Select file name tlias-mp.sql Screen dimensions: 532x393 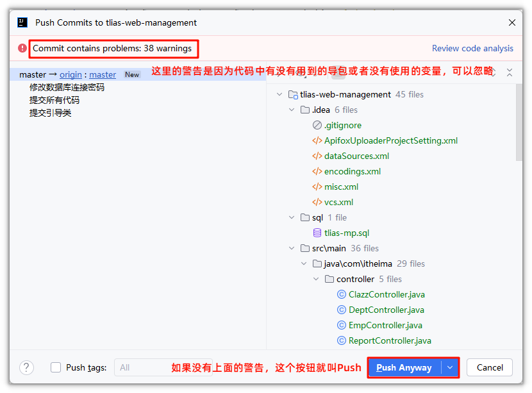click(347, 233)
